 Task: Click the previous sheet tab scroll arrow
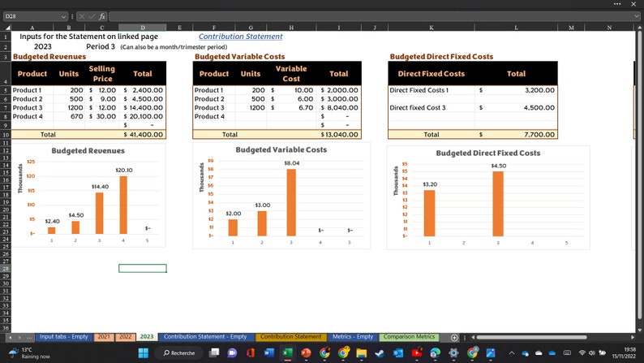(11, 337)
